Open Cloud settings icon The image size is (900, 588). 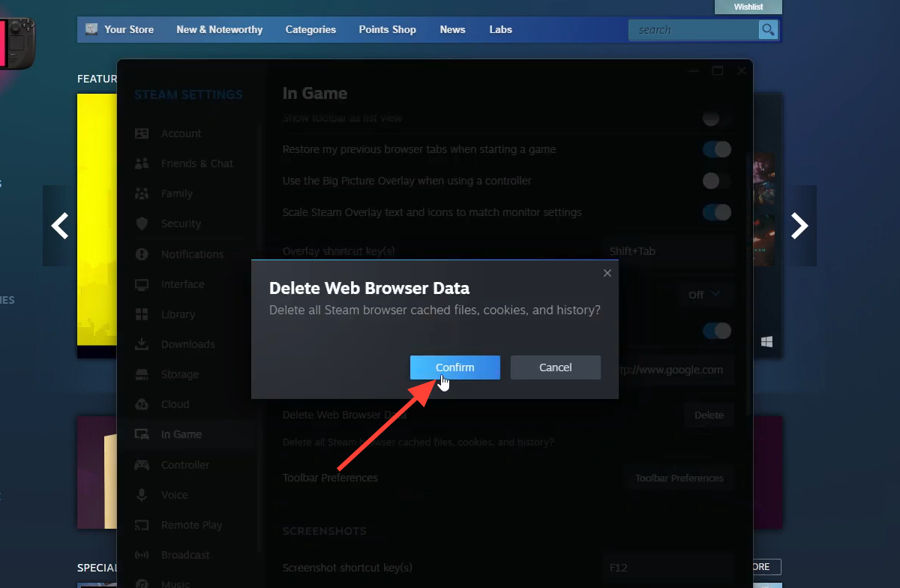pyautogui.click(x=142, y=404)
